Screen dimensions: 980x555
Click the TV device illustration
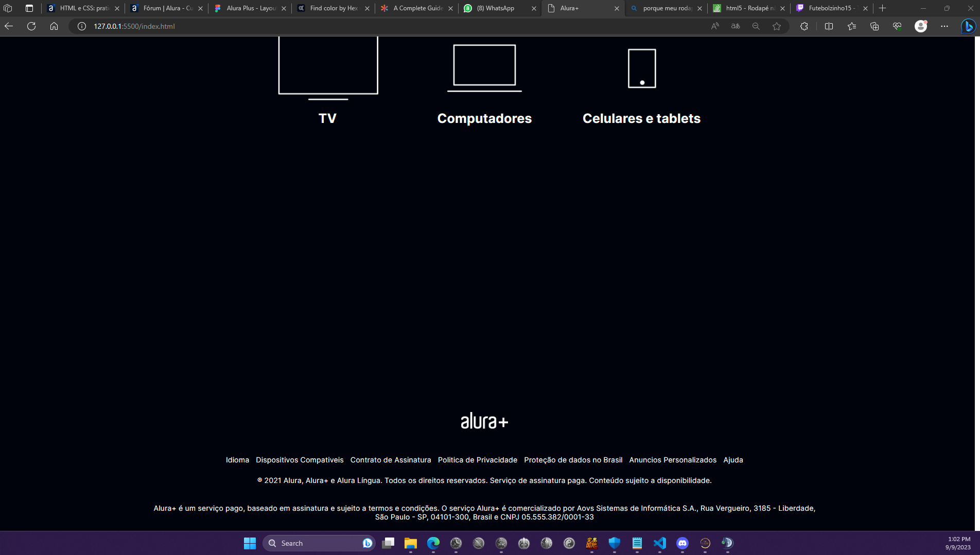pos(328,67)
